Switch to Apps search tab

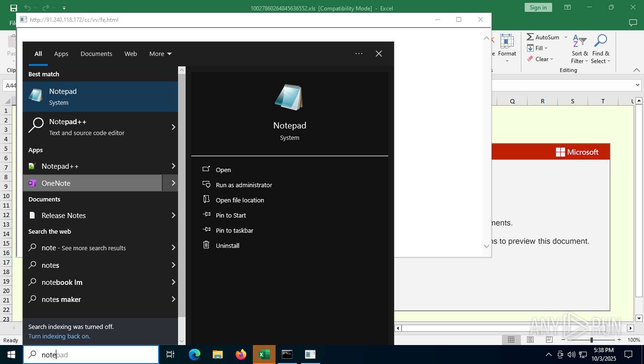click(x=61, y=54)
